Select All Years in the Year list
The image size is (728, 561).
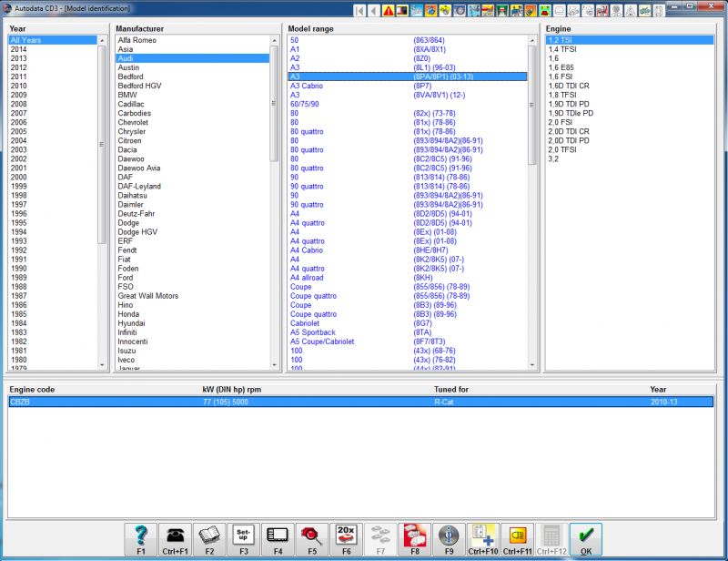53,40
